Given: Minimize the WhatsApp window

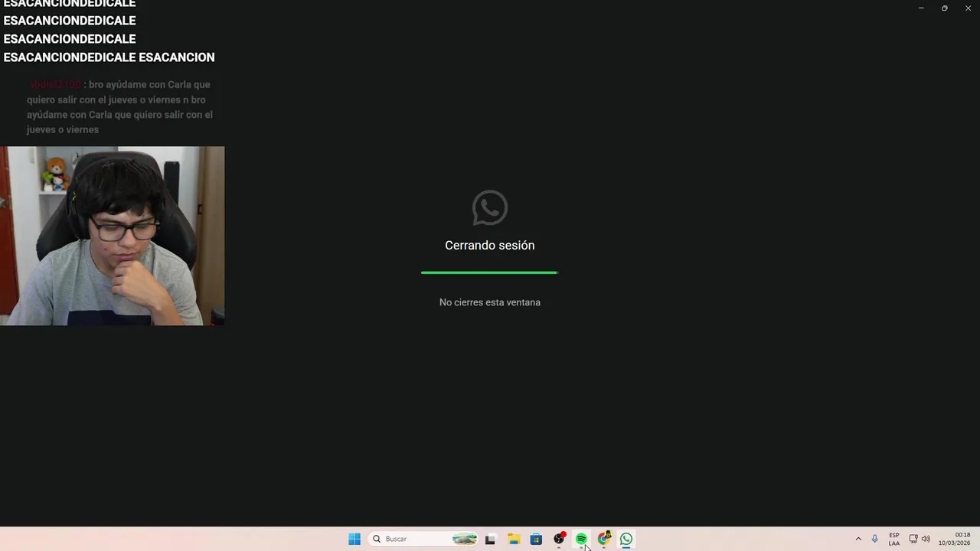Looking at the screenshot, I should tap(921, 8).
